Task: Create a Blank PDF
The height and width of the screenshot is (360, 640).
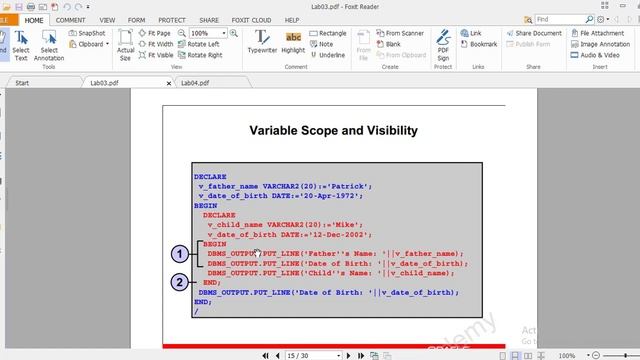Action: tap(389, 44)
